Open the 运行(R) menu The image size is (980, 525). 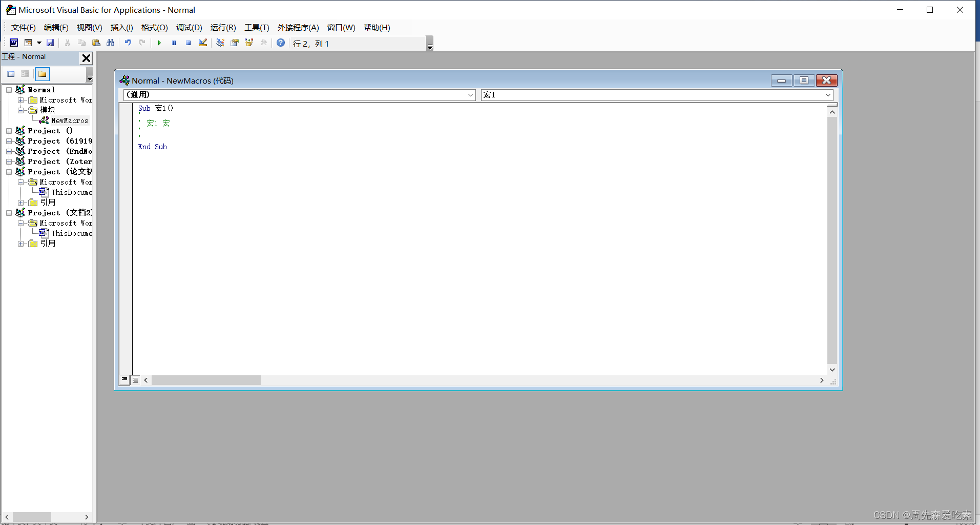tap(223, 28)
